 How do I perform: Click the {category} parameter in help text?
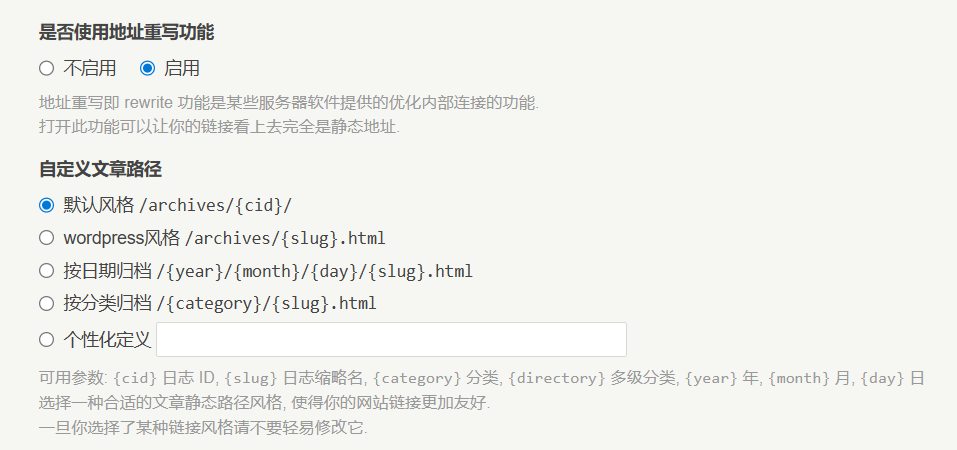pyautogui.click(x=419, y=379)
